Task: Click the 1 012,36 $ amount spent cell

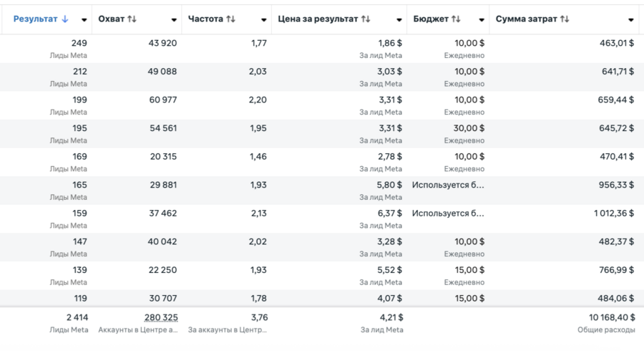Action: [x=613, y=213]
